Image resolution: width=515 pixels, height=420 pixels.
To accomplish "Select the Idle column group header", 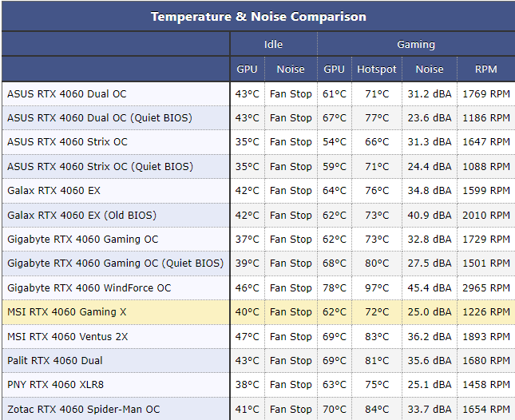I will (x=273, y=45).
